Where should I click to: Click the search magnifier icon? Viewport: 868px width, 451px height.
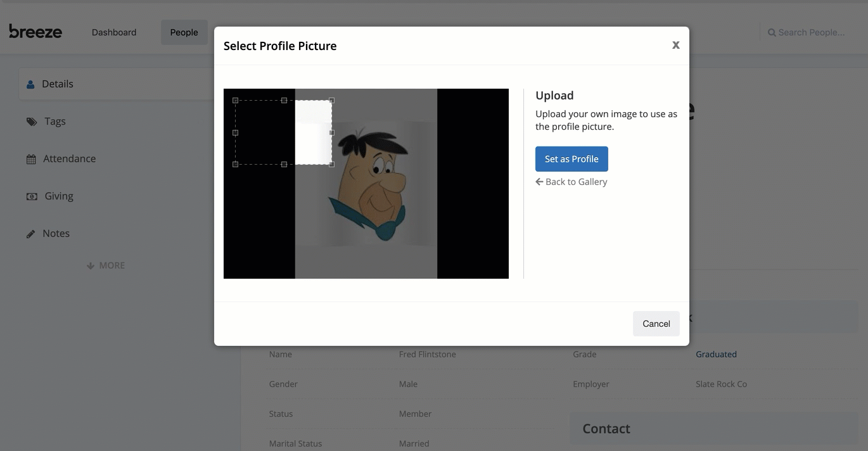click(x=772, y=32)
